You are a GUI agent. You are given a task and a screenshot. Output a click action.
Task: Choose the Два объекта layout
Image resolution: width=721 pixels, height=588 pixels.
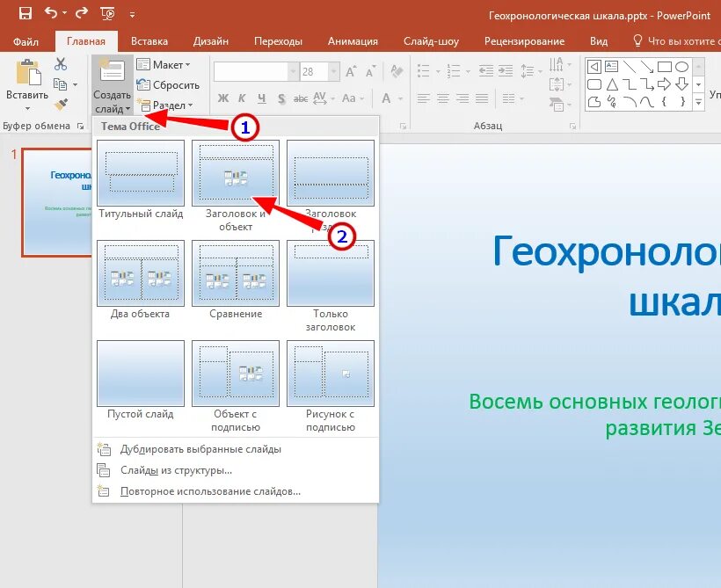141,280
